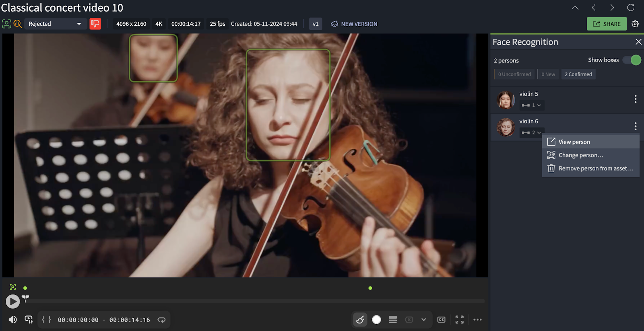This screenshot has height=331, width=644.
Task: Click the red thumbs-down rejected icon
Action: tap(95, 24)
